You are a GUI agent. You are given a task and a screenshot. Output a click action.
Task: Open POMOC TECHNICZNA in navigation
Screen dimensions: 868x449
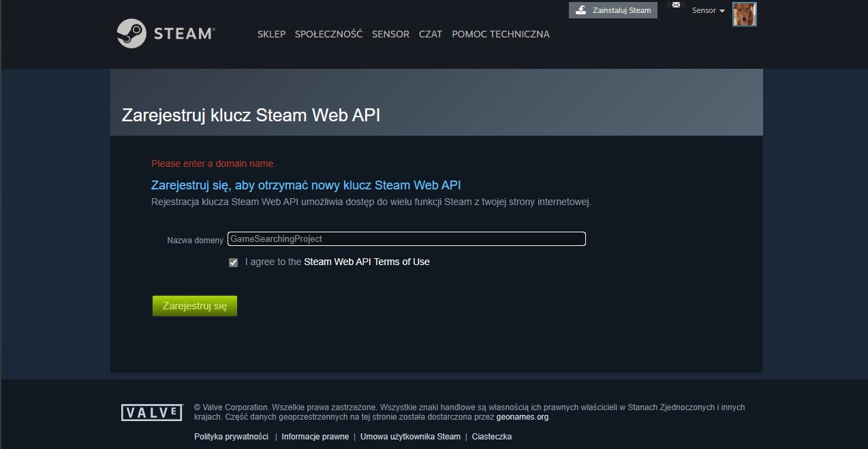click(501, 34)
